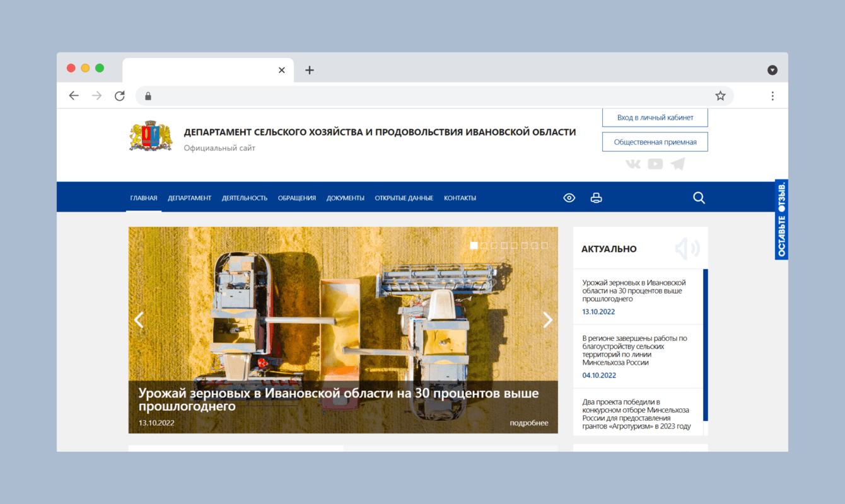Viewport: 845px width, 504px height.
Task: Expand the ДЕЯТЕЛЬНОСТЬ menu
Action: [244, 197]
